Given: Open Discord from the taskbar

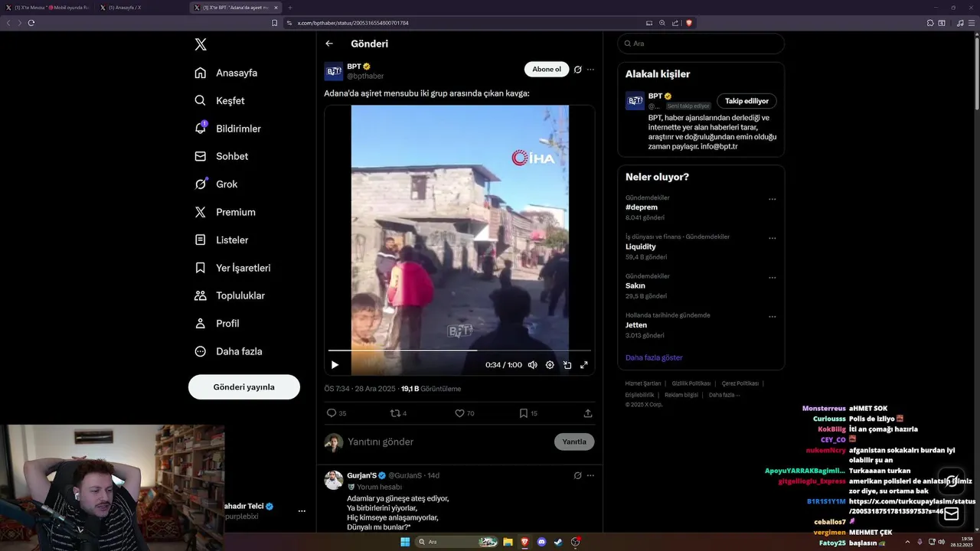Looking at the screenshot, I should pos(541,542).
